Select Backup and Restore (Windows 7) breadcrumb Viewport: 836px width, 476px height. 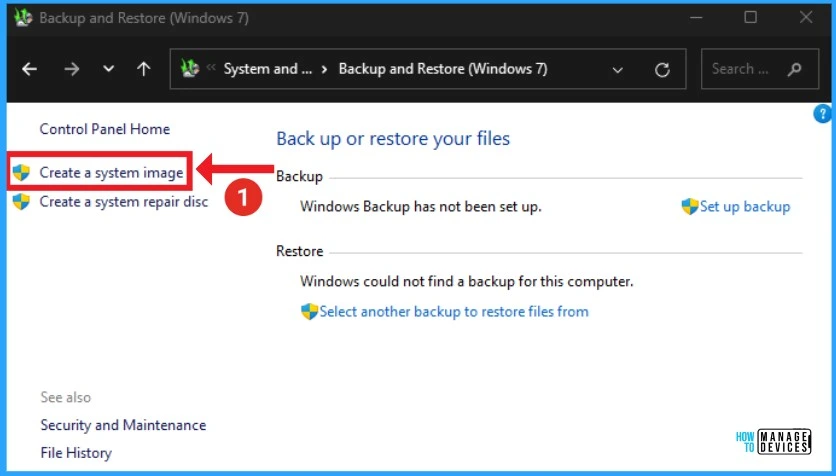coord(443,69)
